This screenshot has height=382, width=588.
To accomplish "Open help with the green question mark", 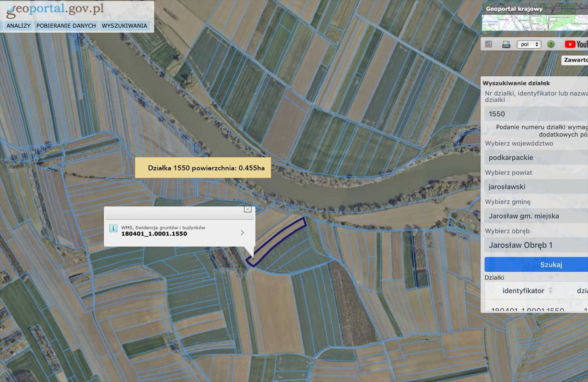I will 551,45.
